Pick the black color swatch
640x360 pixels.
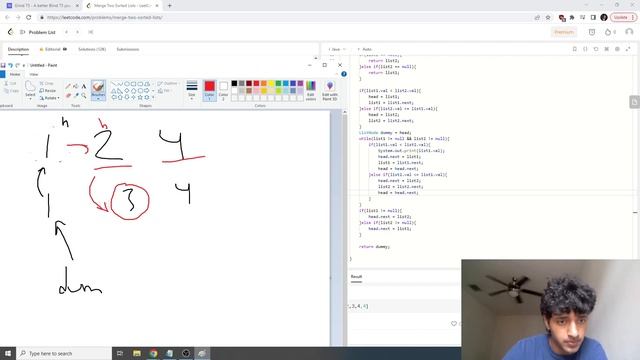(234, 83)
